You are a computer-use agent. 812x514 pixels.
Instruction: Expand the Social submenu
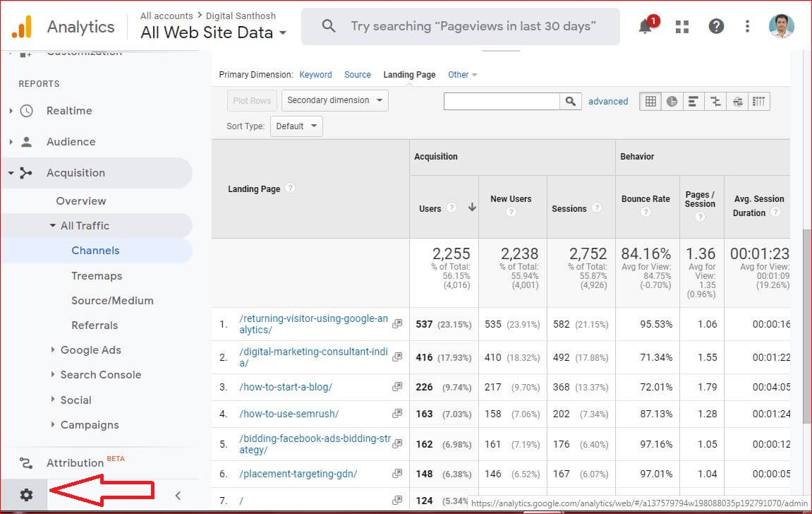point(53,399)
